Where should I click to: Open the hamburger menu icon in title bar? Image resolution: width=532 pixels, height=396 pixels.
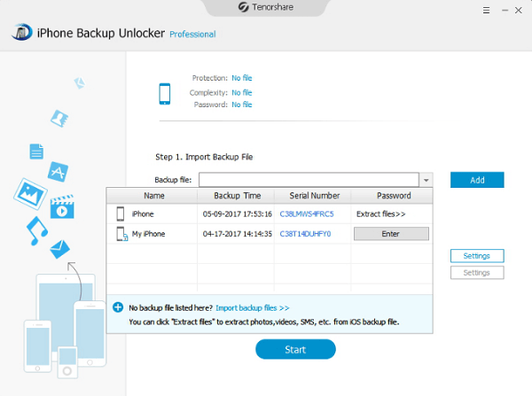click(x=486, y=10)
